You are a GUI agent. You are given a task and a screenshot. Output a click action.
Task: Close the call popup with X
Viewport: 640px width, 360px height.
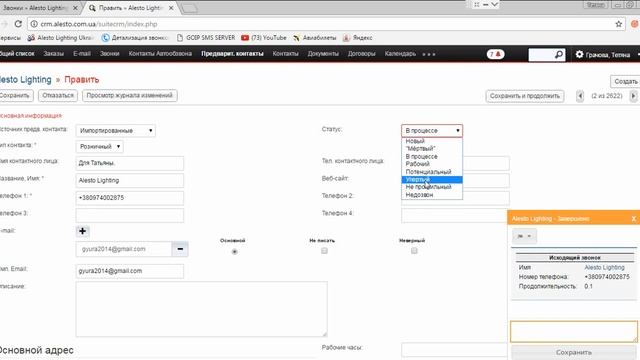(x=633, y=219)
